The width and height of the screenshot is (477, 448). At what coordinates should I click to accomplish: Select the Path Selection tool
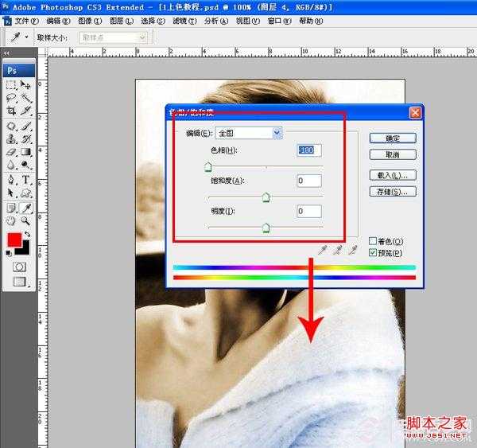[x=11, y=193]
